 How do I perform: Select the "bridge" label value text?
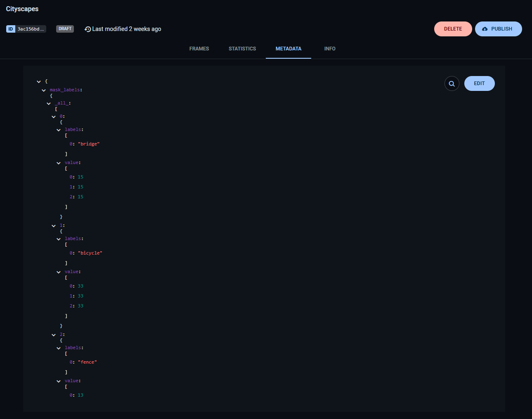tap(89, 143)
